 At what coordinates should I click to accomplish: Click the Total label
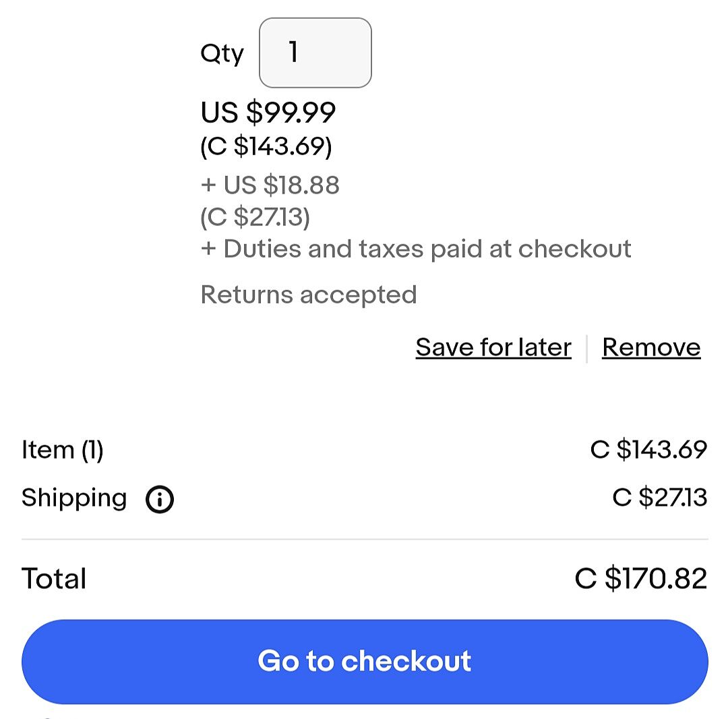tap(54, 579)
